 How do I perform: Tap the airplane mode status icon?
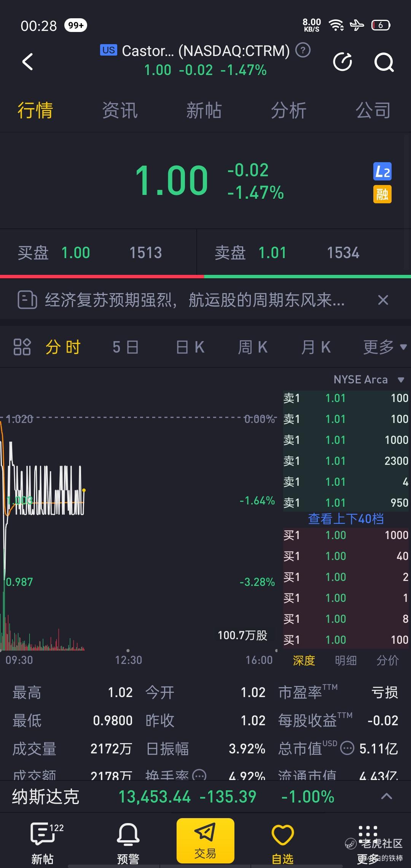tap(357, 25)
